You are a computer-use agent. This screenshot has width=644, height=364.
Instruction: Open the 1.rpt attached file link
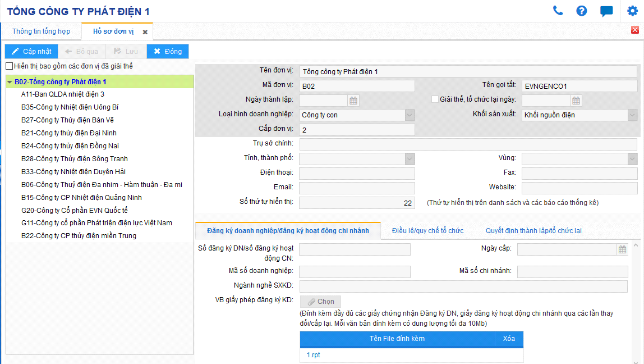(314, 355)
